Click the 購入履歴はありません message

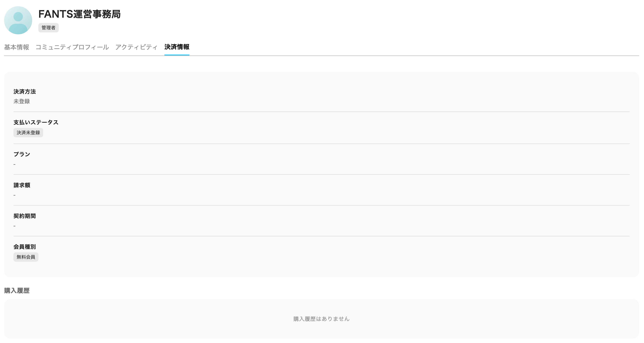[x=321, y=319]
